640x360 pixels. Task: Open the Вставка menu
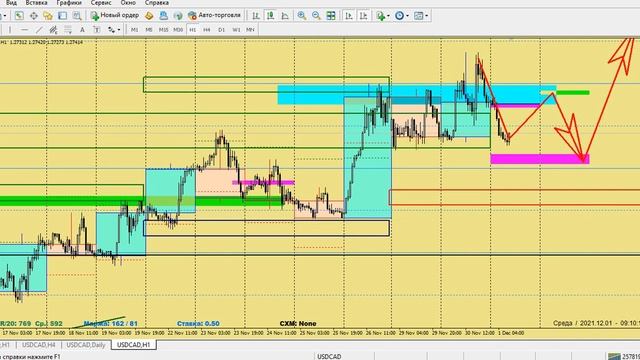pyautogui.click(x=36, y=3)
